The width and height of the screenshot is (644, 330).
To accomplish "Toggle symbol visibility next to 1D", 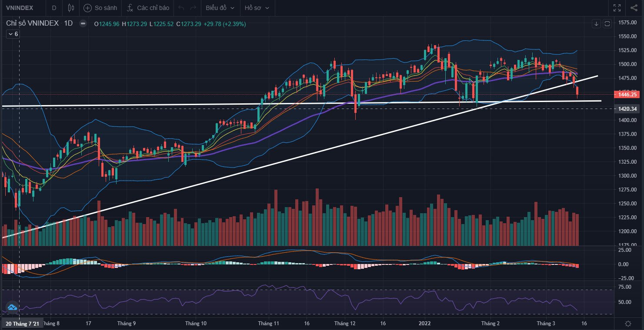I will 83,24.
